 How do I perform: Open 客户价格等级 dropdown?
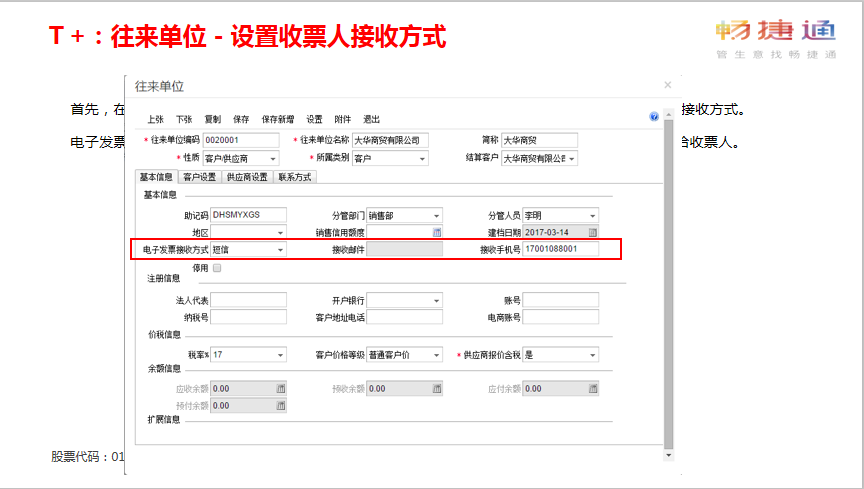436,355
